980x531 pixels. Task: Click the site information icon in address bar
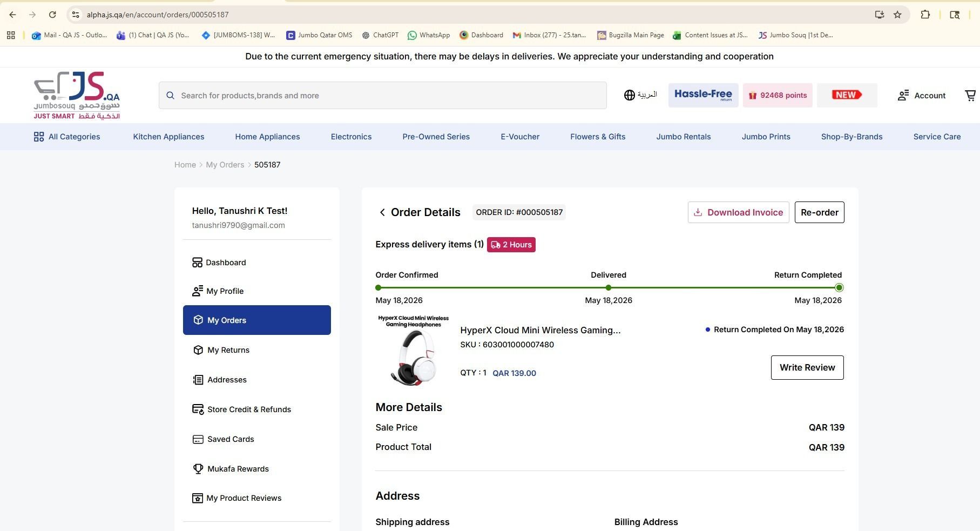76,15
